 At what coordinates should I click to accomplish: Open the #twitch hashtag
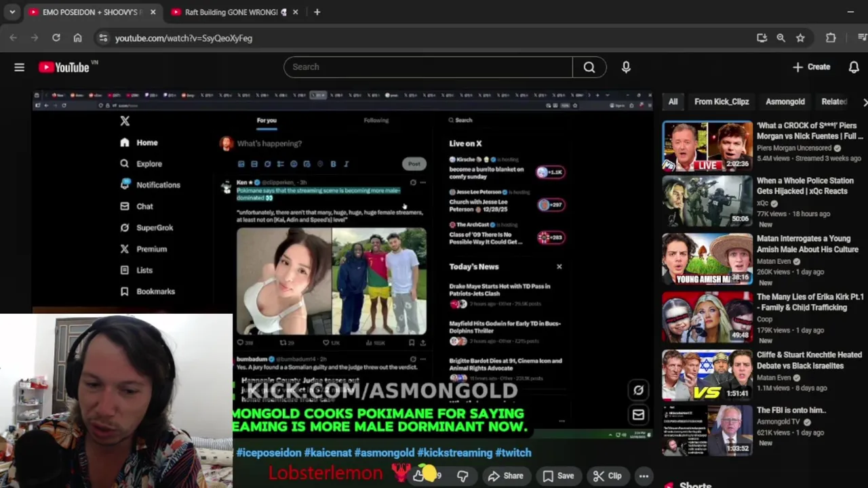tap(513, 453)
